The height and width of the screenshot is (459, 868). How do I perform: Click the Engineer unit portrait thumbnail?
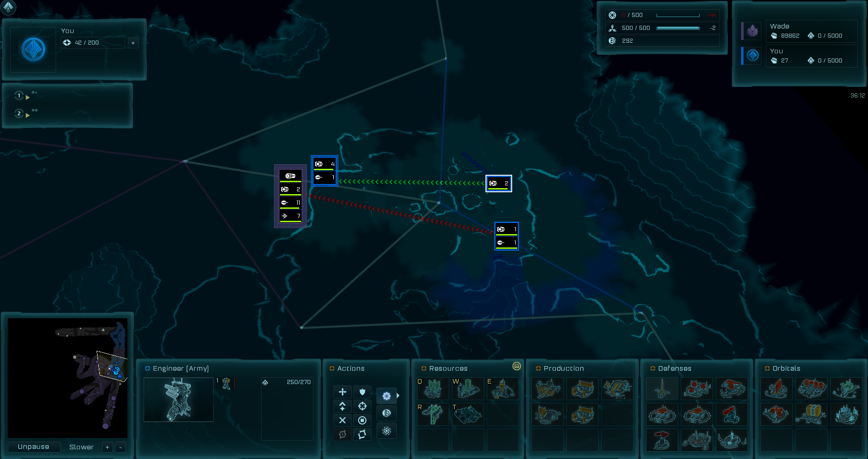point(178,400)
